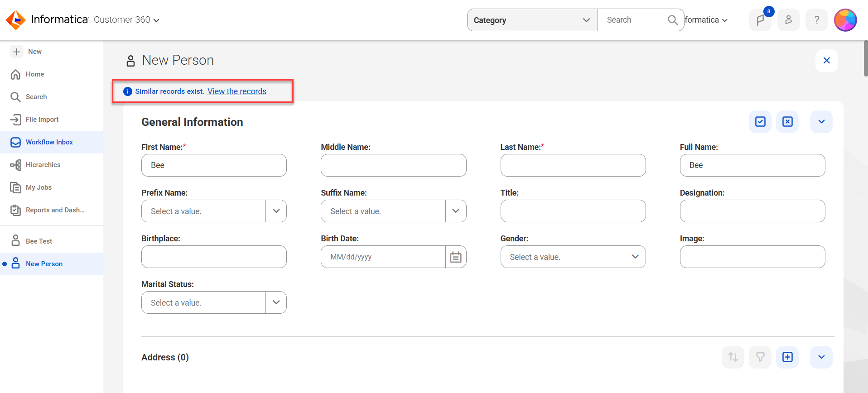The height and width of the screenshot is (393, 868).
Task: Click the My Jobs documents icon
Action: click(15, 187)
